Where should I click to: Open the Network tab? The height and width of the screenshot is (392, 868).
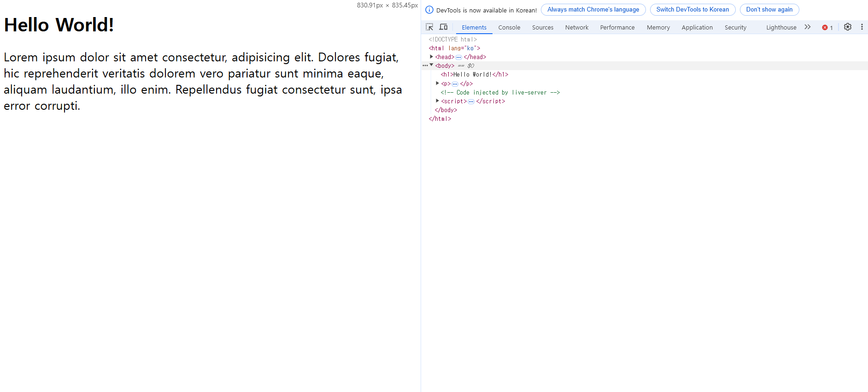[577, 28]
